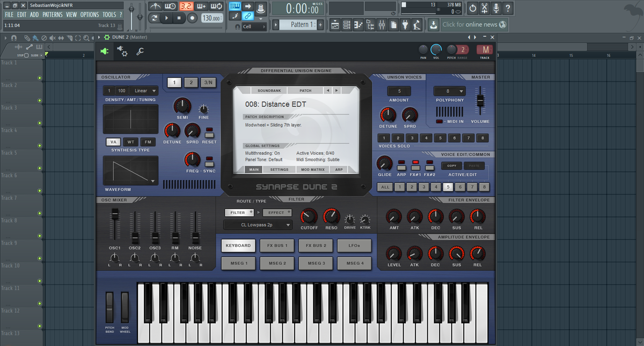
Task: Open DUNE 2 plugin editor tab icon
Action: pos(104,51)
